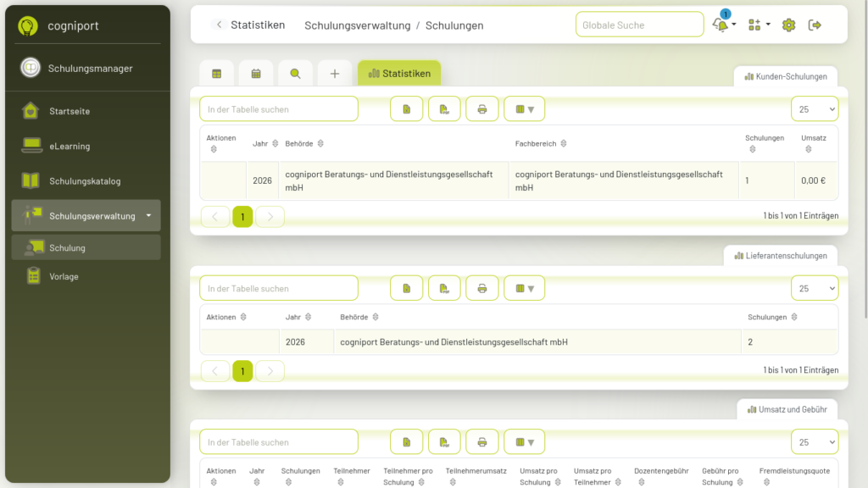Export the Kunden-Schulungen table as PDF
This screenshot has width=868, height=488.
coord(444,109)
